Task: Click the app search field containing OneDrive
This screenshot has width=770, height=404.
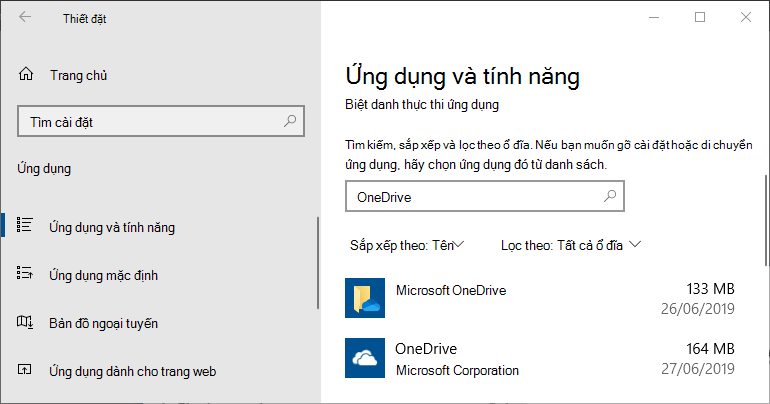Action: pos(485,196)
